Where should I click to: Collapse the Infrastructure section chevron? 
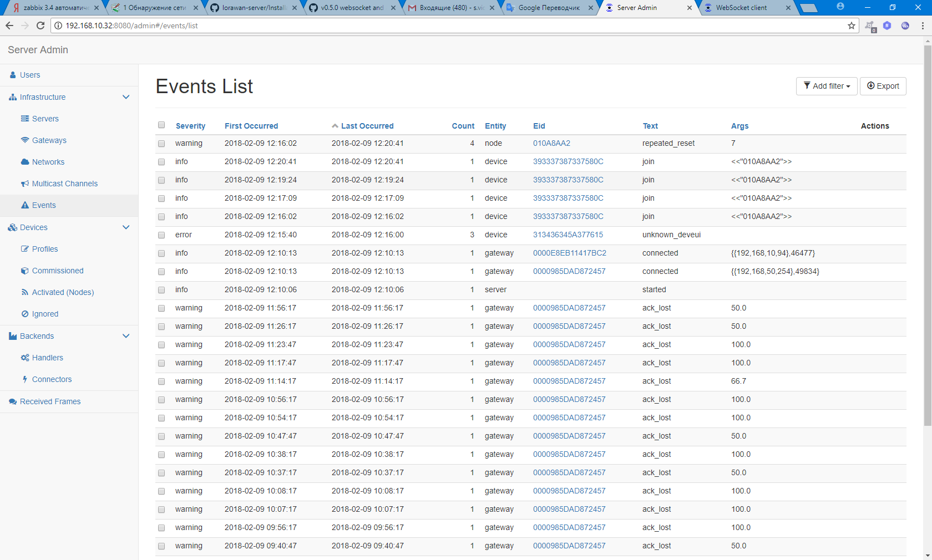tap(126, 97)
